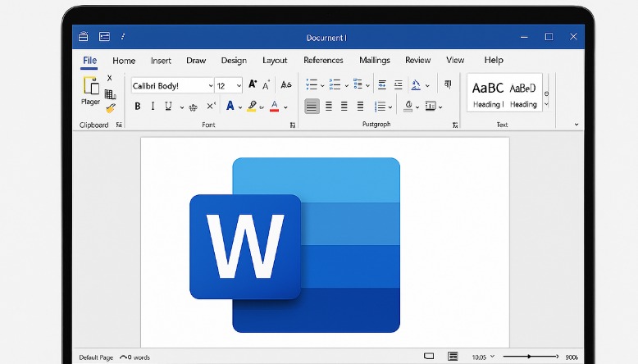Toggle right text alignment
Screen dimensions: 638x364
[344, 107]
